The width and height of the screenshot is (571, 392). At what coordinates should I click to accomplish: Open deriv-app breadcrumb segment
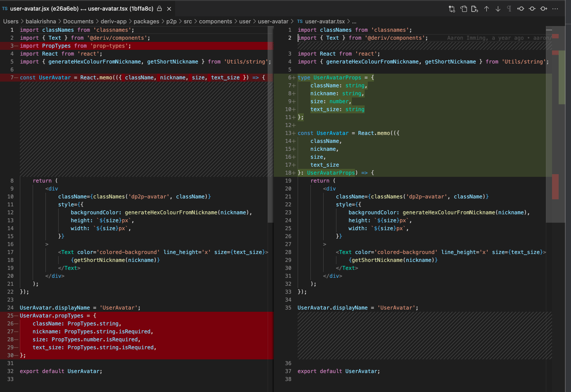pos(113,21)
